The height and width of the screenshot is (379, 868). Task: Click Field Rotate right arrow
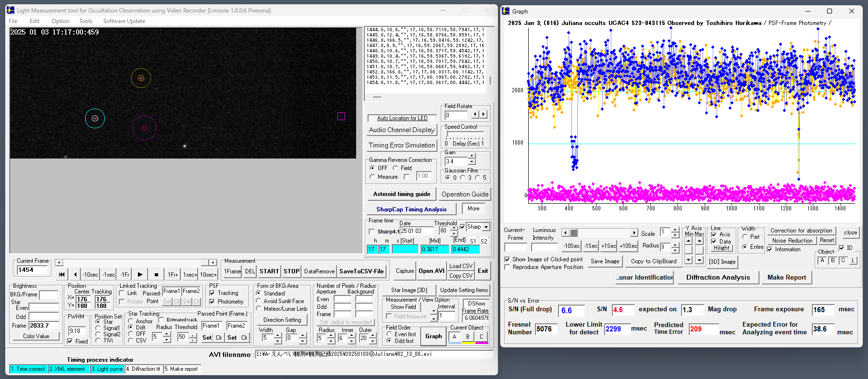[x=484, y=115]
